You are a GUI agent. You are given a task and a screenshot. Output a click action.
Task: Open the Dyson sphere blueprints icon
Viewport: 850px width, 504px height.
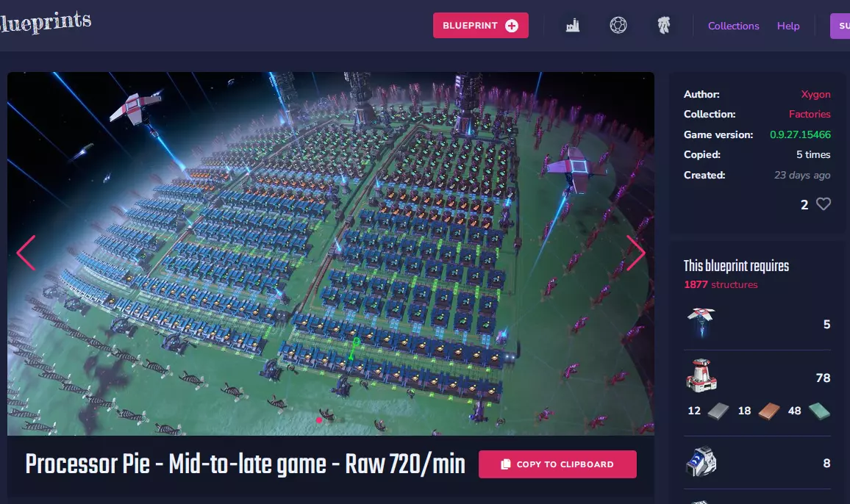pos(618,26)
